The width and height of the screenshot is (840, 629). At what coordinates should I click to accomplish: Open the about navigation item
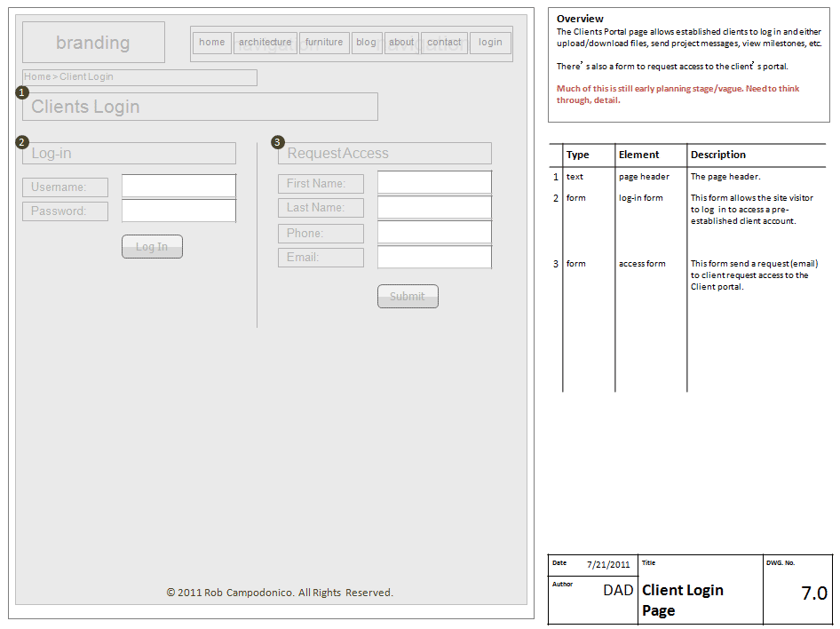tap(401, 43)
